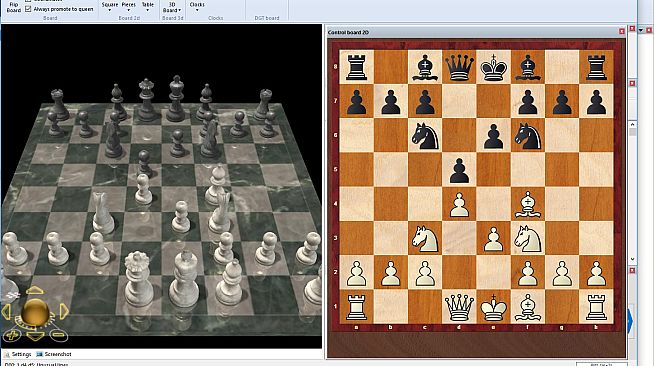Open the Square dropdown

pyautogui.click(x=110, y=7)
